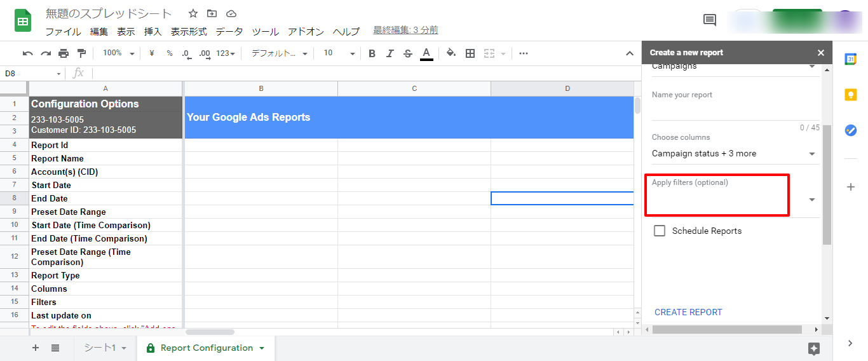This screenshot has width=868, height=361.
Task: Click the Name your report field
Action: (x=735, y=111)
